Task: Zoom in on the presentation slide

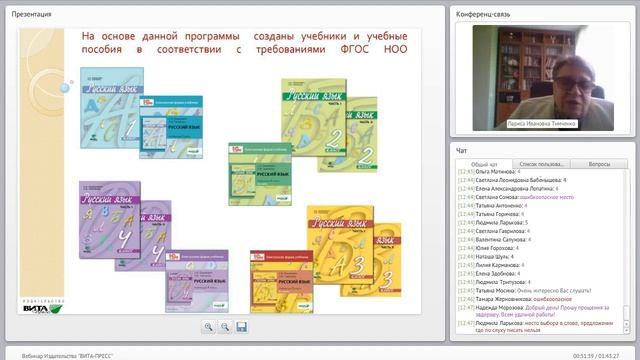Action: (208, 327)
